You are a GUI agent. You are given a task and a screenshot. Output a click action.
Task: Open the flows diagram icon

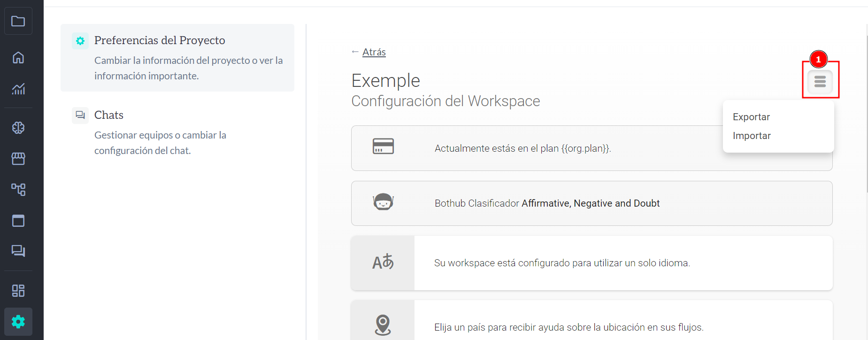[18, 189]
